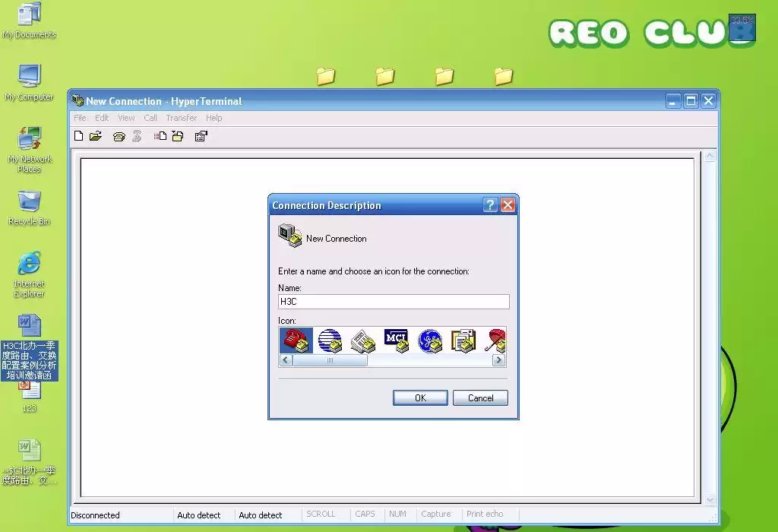The height and width of the screenshot is (532, 778).
Task: Open the Transfer menu
Action: 181,118
